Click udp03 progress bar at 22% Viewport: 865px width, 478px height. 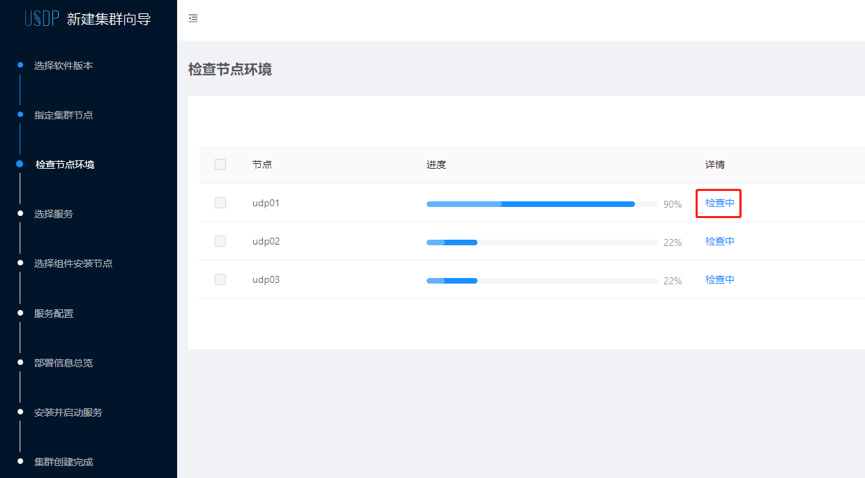pos(542,281)
